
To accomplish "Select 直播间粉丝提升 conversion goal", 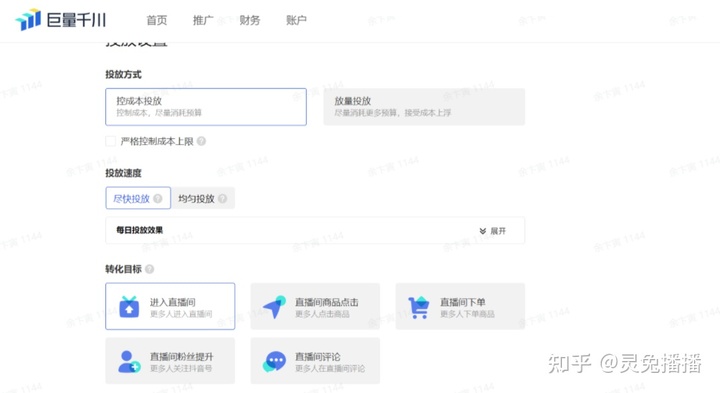I will pos(170,361).
